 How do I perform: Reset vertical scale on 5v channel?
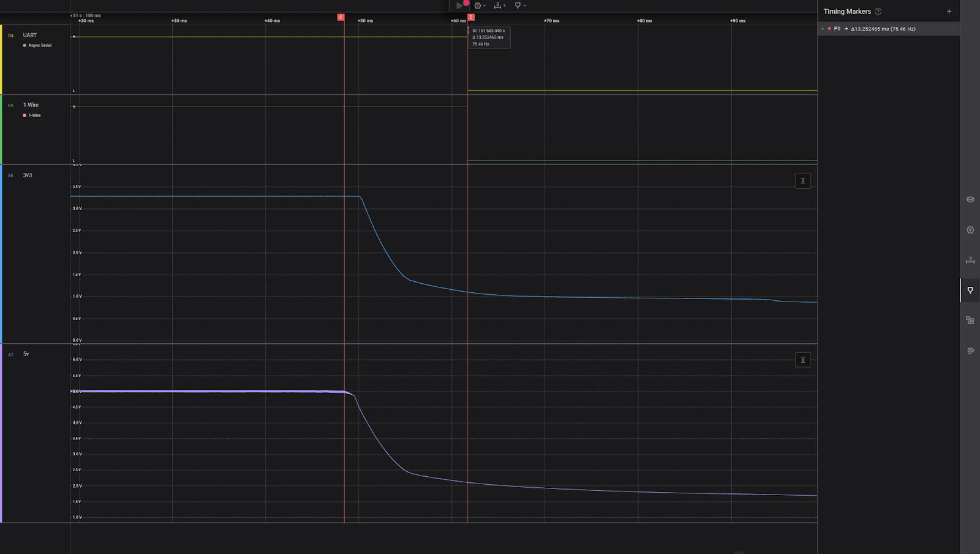click(x=802, y=360)
